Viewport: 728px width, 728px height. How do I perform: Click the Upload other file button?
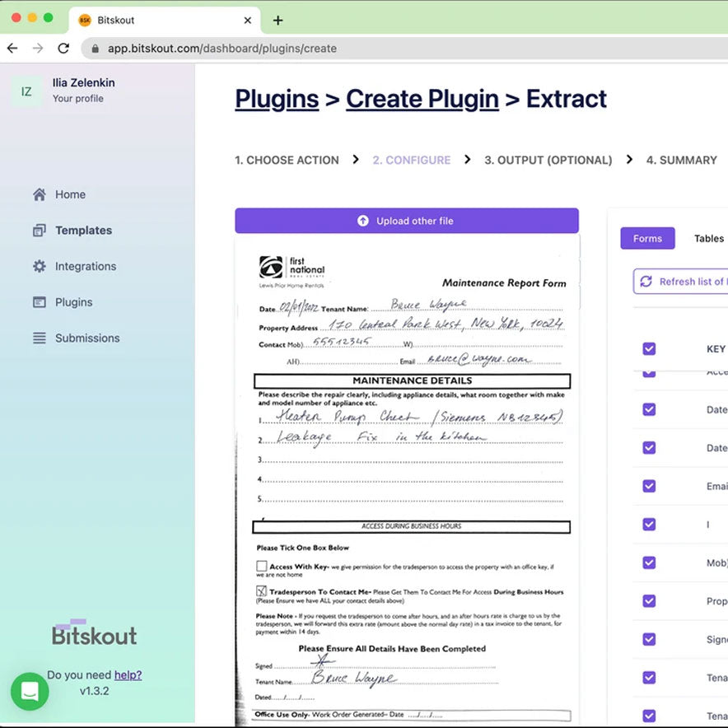407,221
